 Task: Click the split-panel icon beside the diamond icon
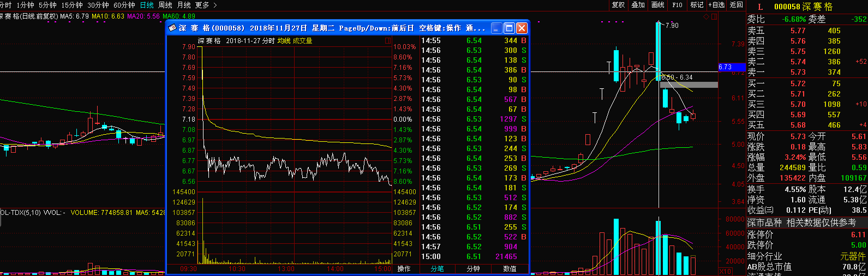715,16
